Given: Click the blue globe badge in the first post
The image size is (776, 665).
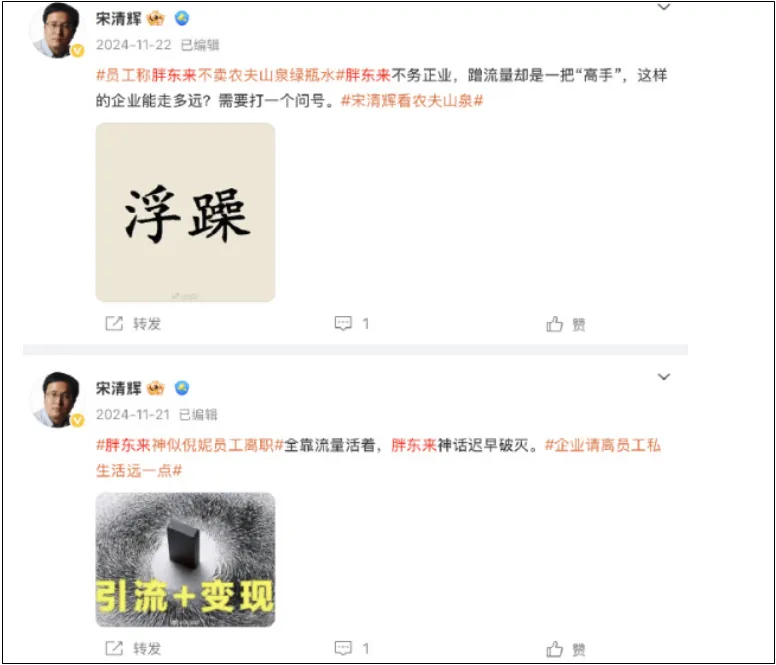Looking at the screenshot, I should [x=182, y=18].
